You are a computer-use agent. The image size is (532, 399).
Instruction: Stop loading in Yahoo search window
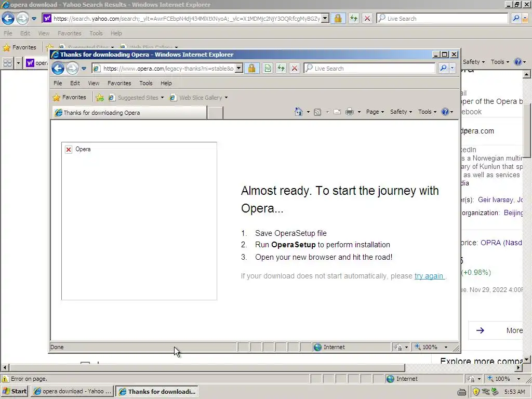pos(367,18)
